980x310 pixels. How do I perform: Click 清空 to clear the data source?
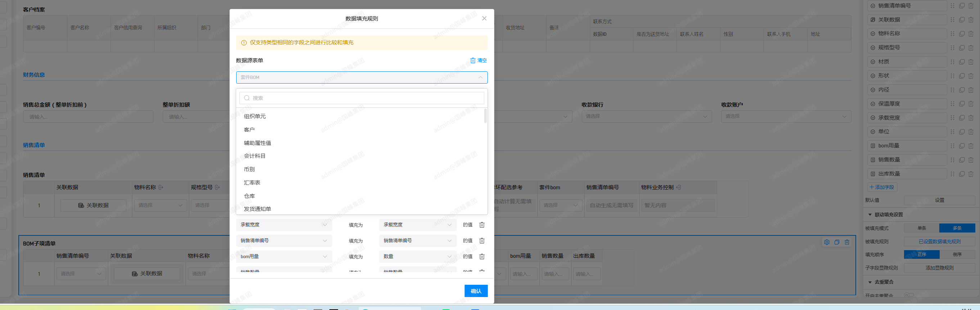tap(478, 61)
